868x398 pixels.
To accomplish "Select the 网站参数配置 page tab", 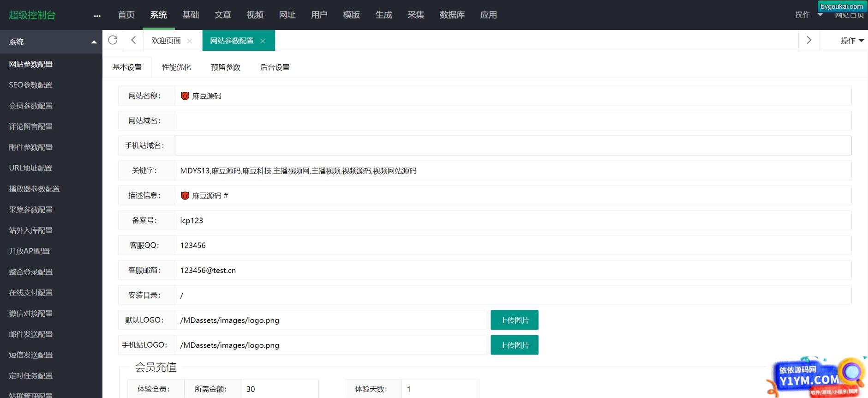I will click(232, 41).
